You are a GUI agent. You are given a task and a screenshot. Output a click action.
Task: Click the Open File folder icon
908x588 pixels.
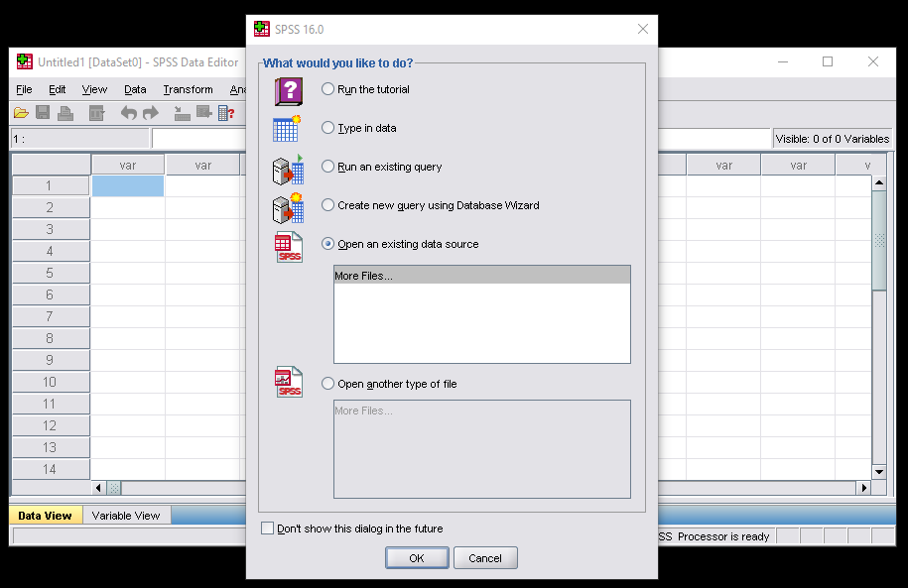[21, 113]
